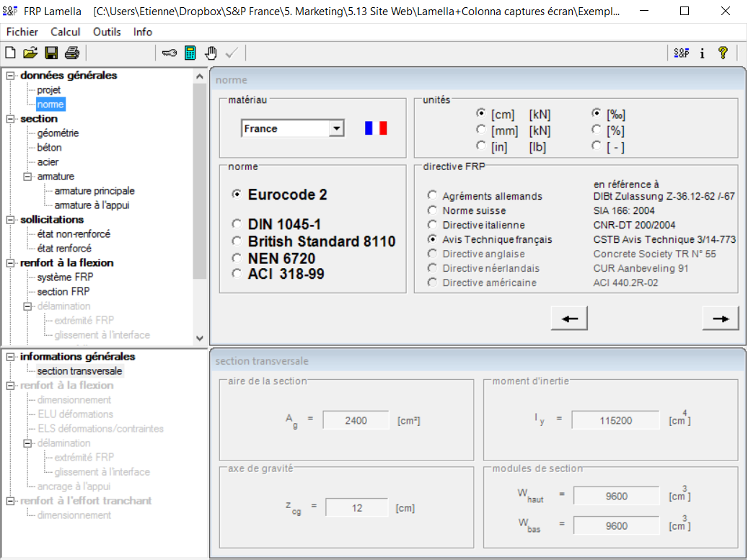
Task: Click the yellow question mark help icon
Action: 723,53
